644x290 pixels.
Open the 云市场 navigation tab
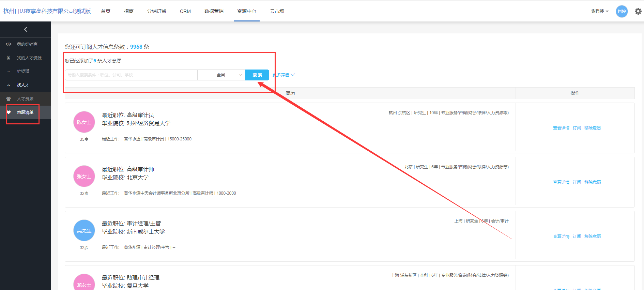277,11
